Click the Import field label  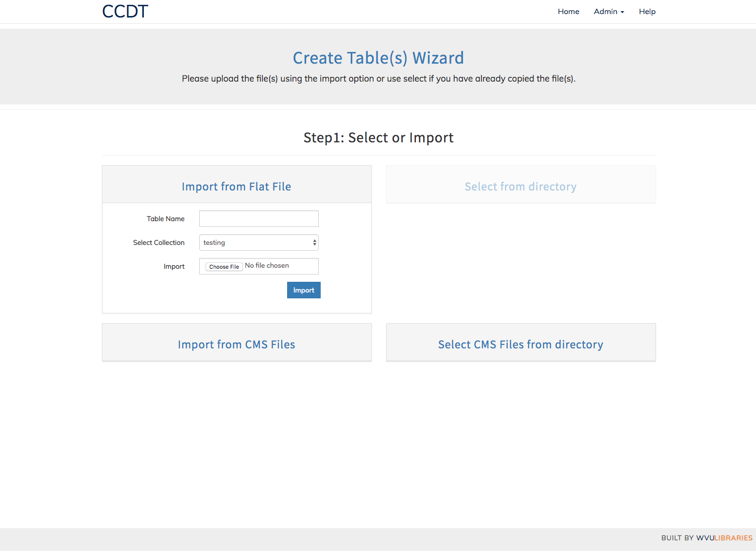(174, 266)
